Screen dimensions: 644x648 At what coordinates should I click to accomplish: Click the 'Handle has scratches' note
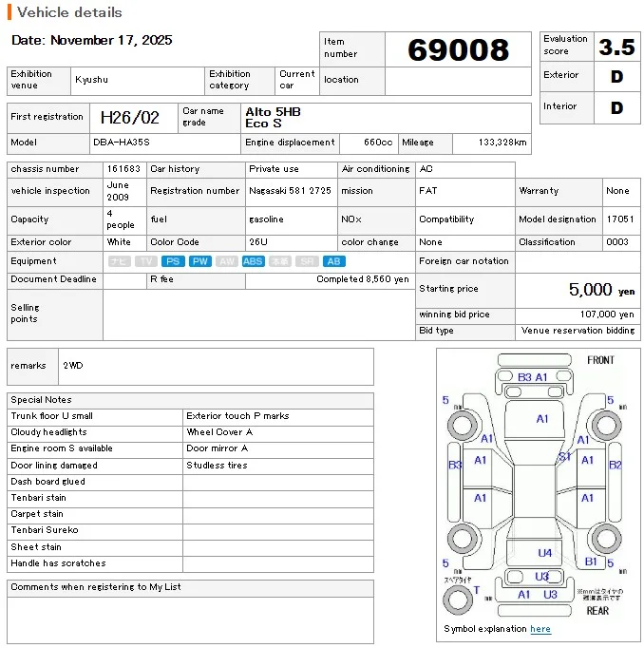58,562
